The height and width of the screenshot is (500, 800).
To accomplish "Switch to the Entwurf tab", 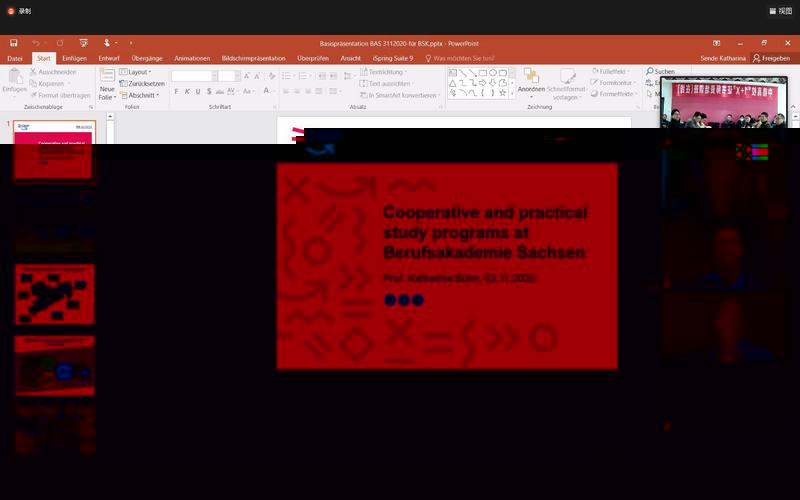I will click(x=109, y=58).
